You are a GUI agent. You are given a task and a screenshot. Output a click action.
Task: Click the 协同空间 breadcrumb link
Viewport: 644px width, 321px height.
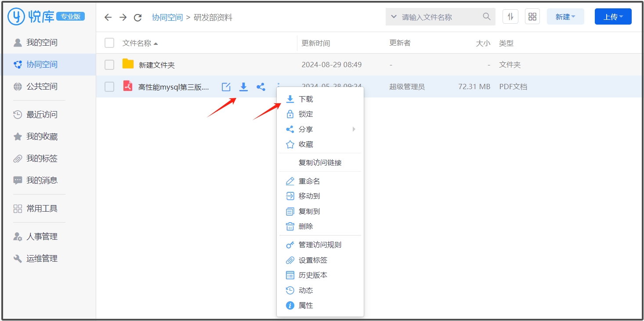[167, 18]
